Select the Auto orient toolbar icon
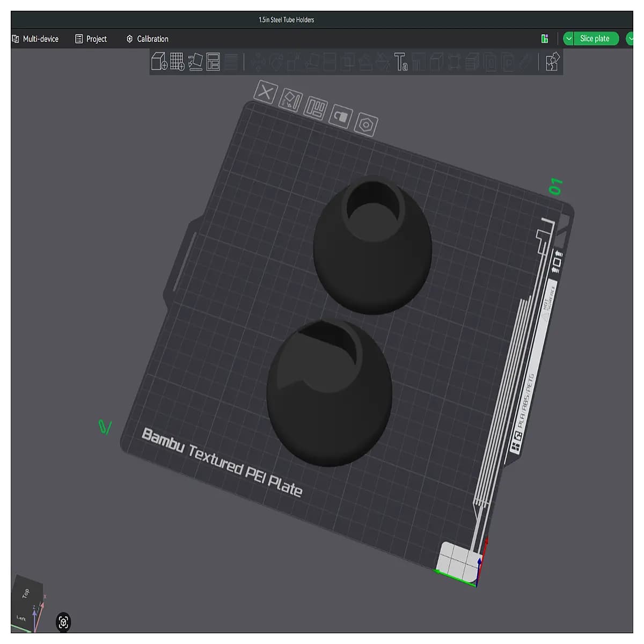 click(x=195, y=62)
